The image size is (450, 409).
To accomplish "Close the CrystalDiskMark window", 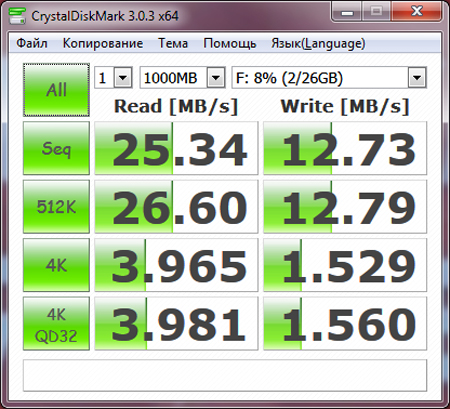I will (417, 12).
